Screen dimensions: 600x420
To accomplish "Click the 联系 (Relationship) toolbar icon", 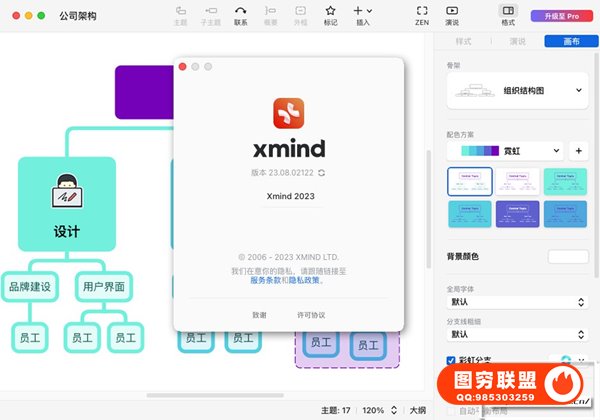I will pyautogui.click(x=241, y=15).
